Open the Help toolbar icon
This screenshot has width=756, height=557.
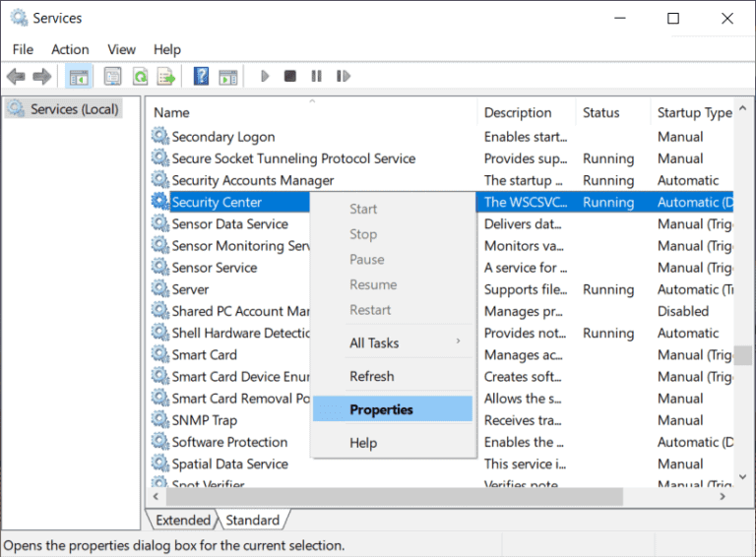click(201, 77)
